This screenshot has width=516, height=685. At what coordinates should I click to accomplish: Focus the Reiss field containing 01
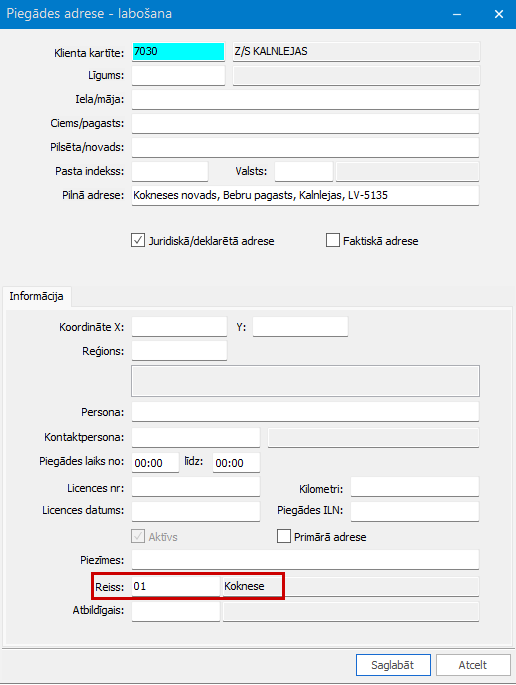(x=176, y=586)
